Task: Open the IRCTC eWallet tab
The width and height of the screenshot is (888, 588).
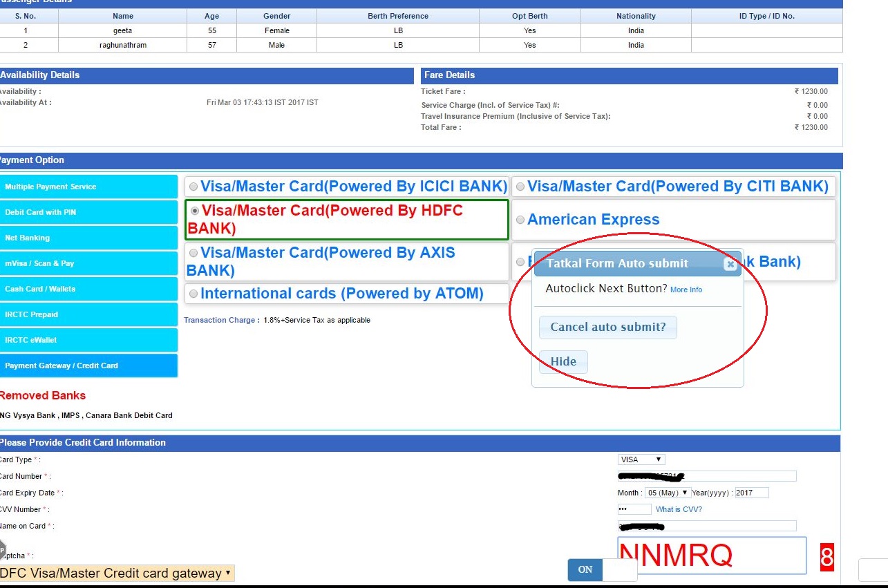Action: [88, 340]
